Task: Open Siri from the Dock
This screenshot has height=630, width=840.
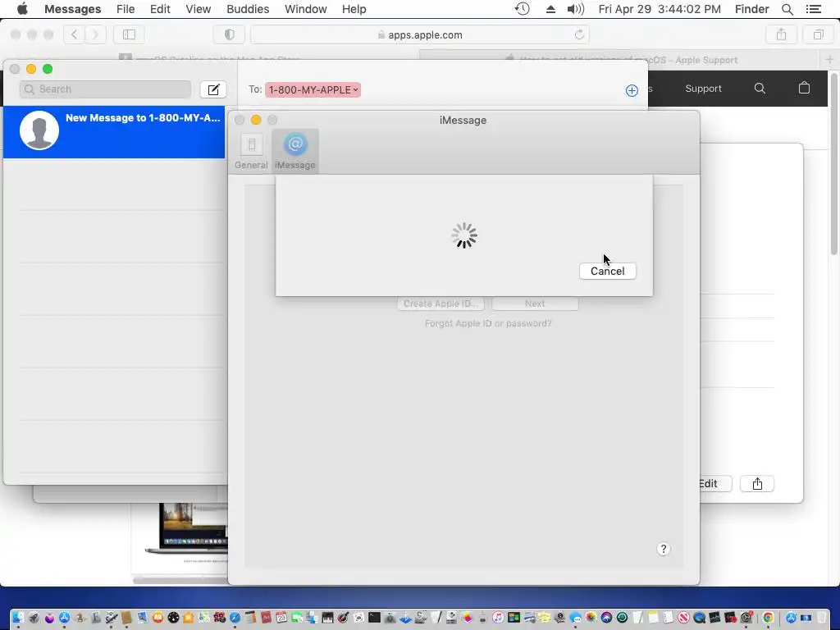Action: pyautogui.click(x=606, y=618)
